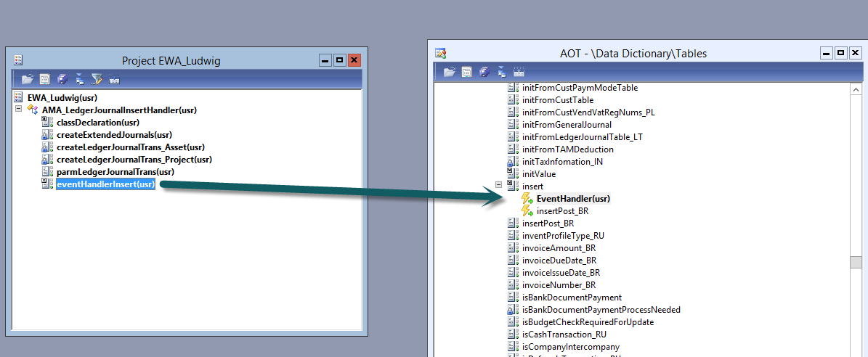Click Properties icon in Project toolbar
The image size is (868, 357).
click(x=45, y=79)
